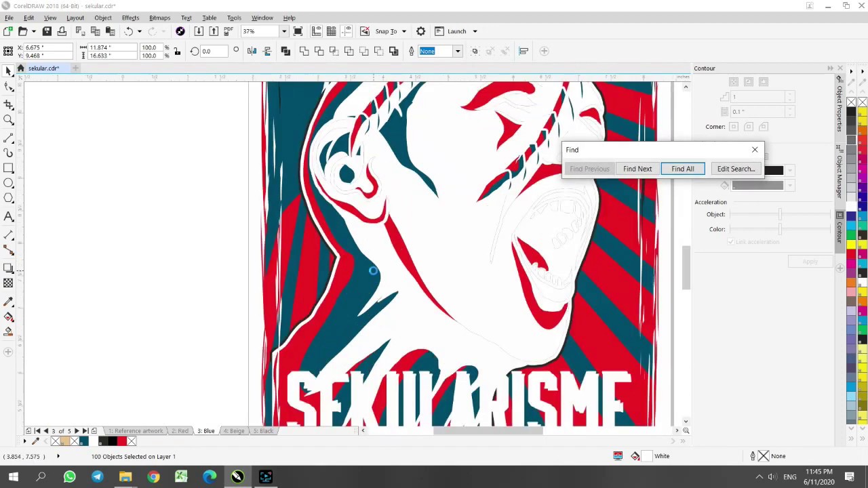Image resolution: width=868 pixels, height=488 pixels.
Task: Switch to page tab 4: Beige
Action: (x=233, y=431)
